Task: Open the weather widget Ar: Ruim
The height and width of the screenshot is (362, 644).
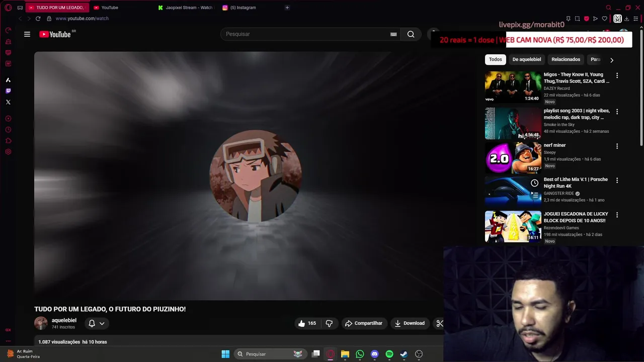Action: click(x=23, y=354)
